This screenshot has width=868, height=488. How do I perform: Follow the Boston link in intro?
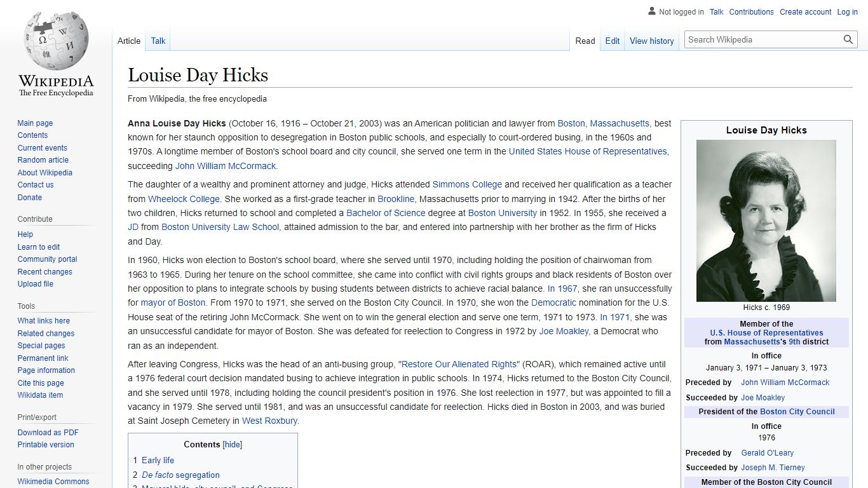tap(571, 123)
